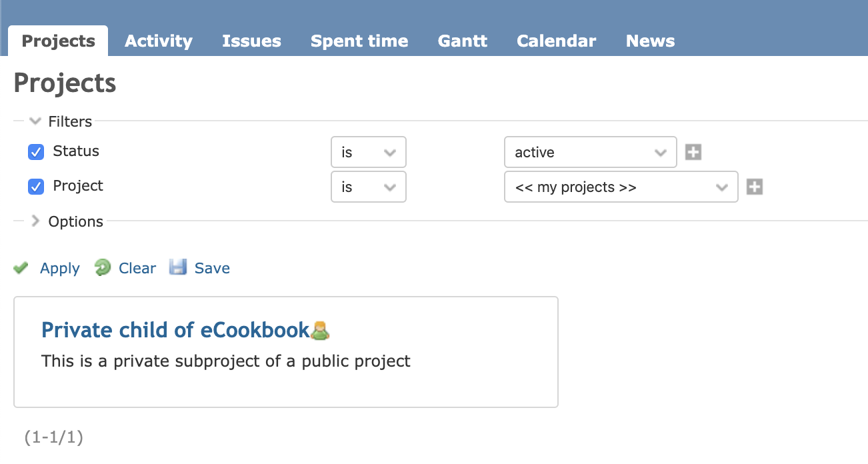Open the 'active' status value dropdown
868x464 pixels.
click(591, 152)
